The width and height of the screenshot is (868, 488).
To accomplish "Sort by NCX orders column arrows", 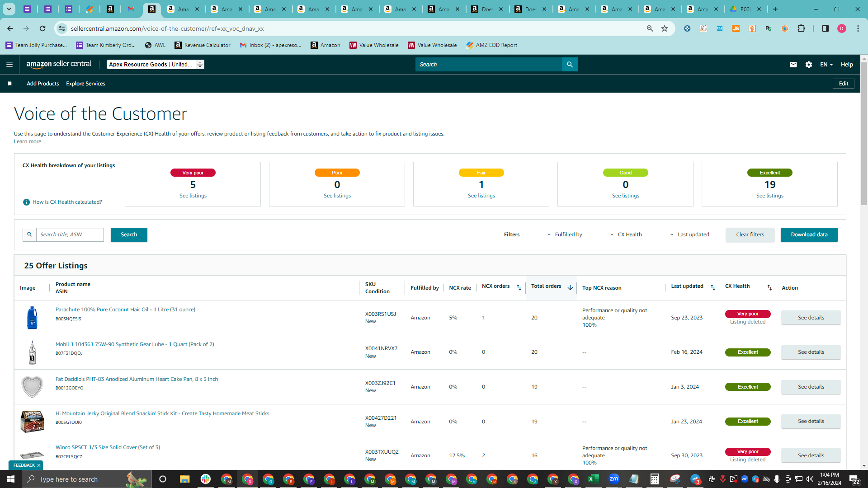I will (x=519, y=287).
